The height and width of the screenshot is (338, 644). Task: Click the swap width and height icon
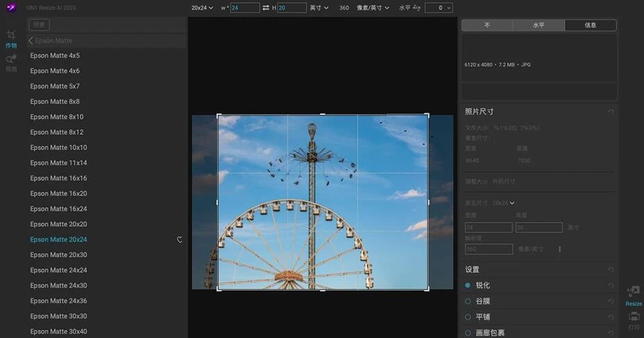click(x=265, y=8)
